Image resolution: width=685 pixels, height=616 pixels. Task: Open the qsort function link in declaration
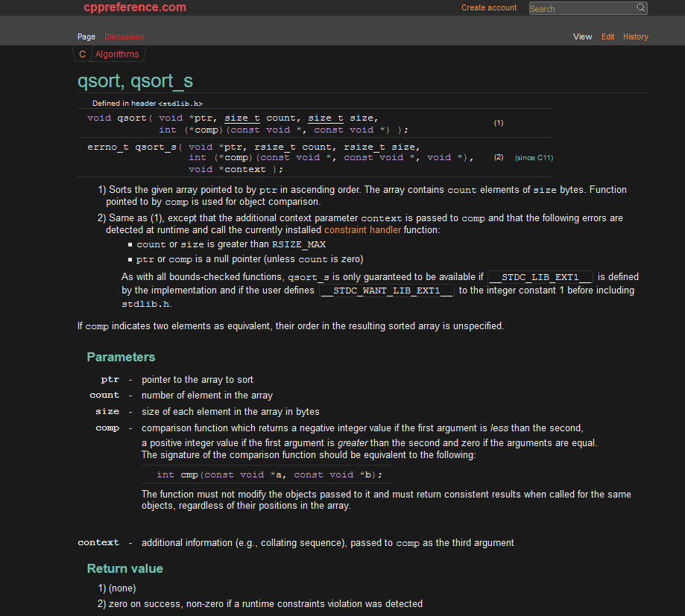(131, 117)
